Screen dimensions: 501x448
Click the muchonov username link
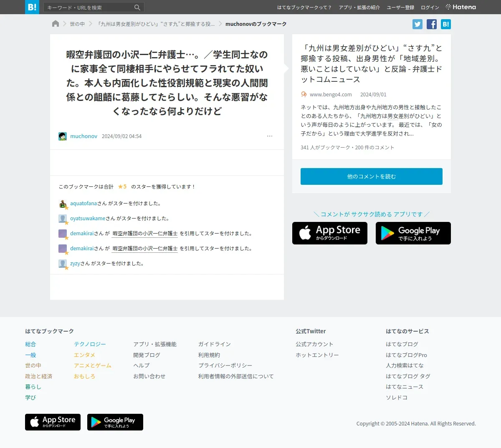point(83,136)
